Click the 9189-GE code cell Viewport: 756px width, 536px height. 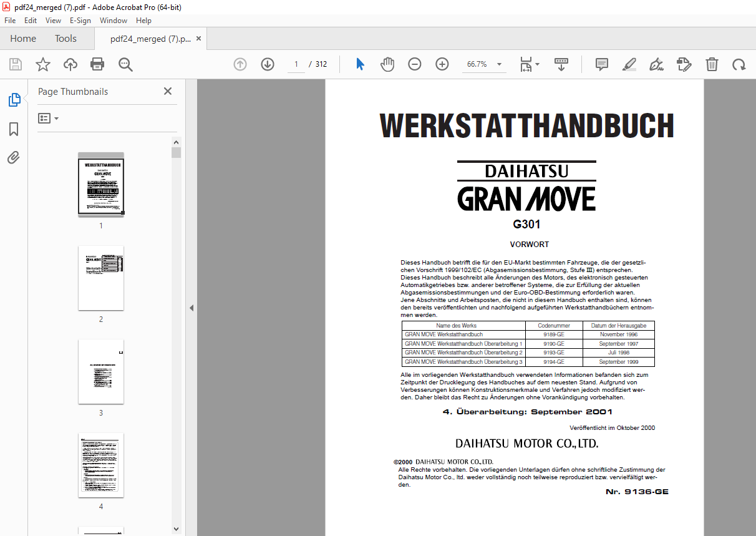pos(554,335)
